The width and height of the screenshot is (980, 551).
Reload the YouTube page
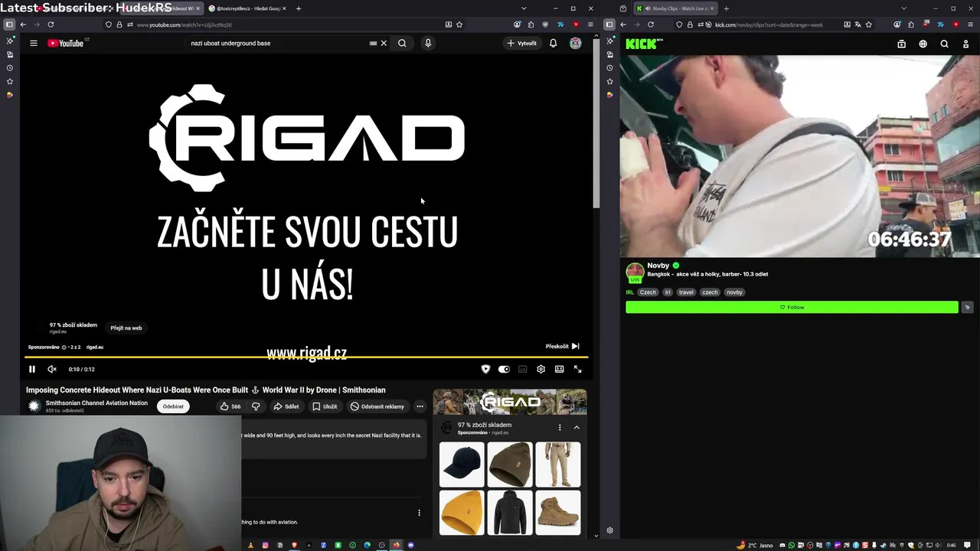tap(51, 24)
